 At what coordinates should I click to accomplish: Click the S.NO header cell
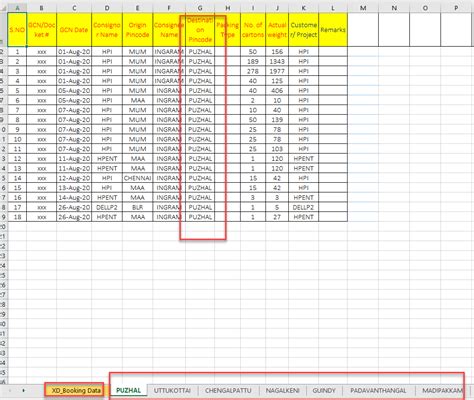pyautogui.click(x=17, y=30)
